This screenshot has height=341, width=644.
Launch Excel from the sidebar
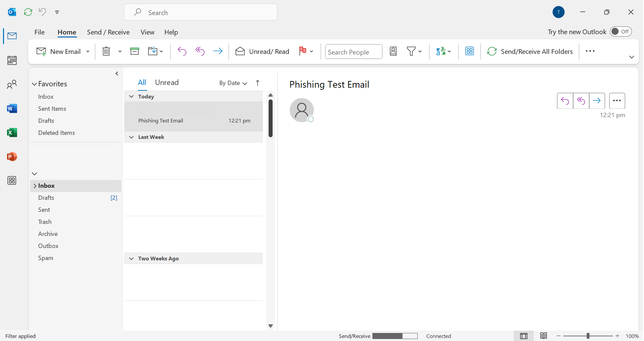(12, 133)
